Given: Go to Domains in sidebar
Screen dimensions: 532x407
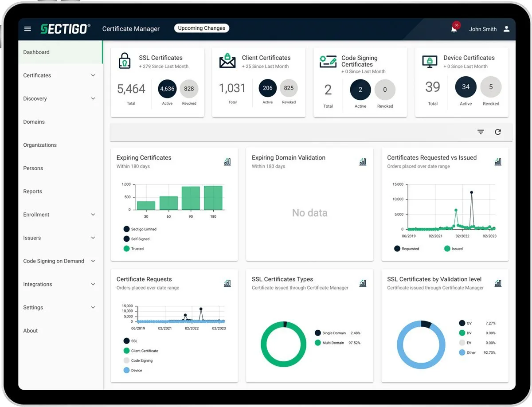Looking at the screenshot, I should 34,122.
